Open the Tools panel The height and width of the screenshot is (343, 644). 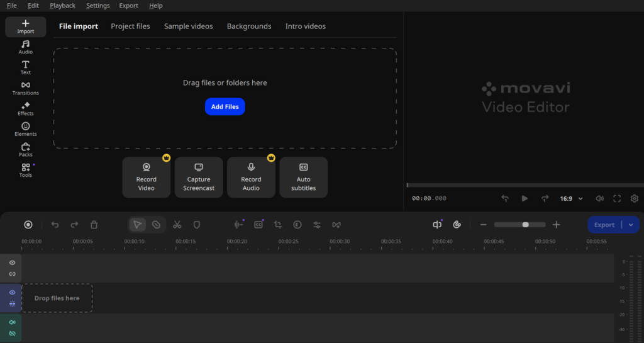pos(25,171)
